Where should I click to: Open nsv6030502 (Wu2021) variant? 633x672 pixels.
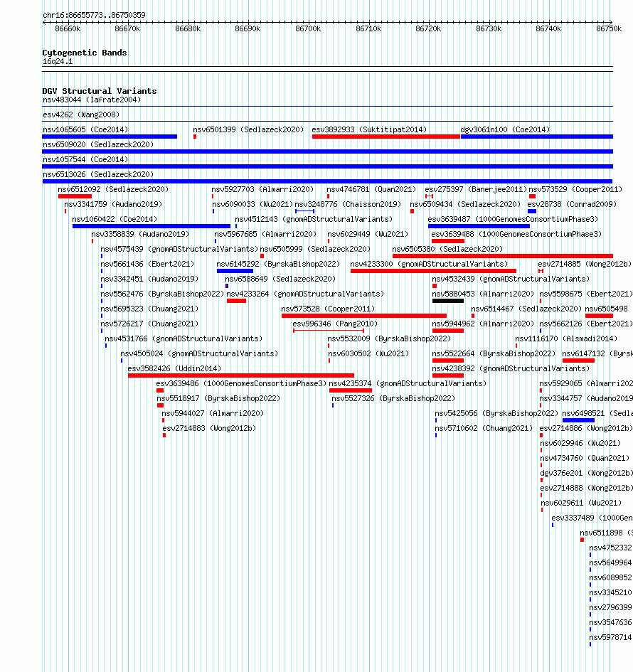368,354
